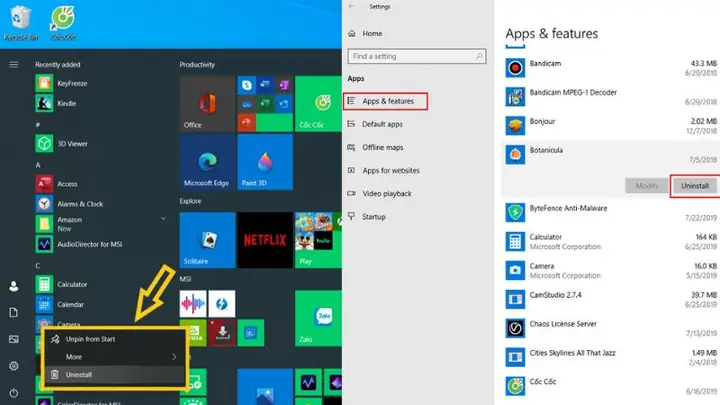Click the Explore group heading

191,201
